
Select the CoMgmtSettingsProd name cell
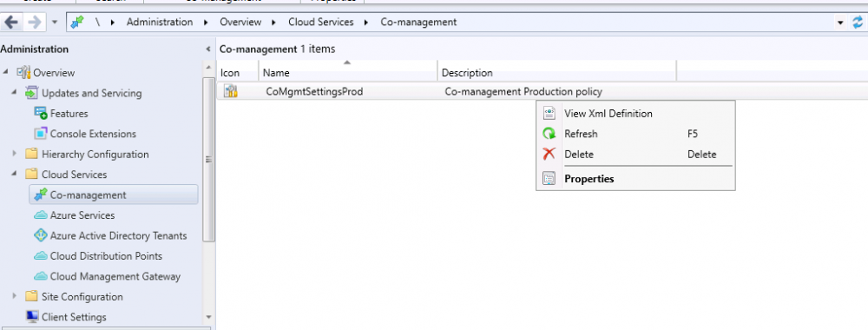(314, 91)
